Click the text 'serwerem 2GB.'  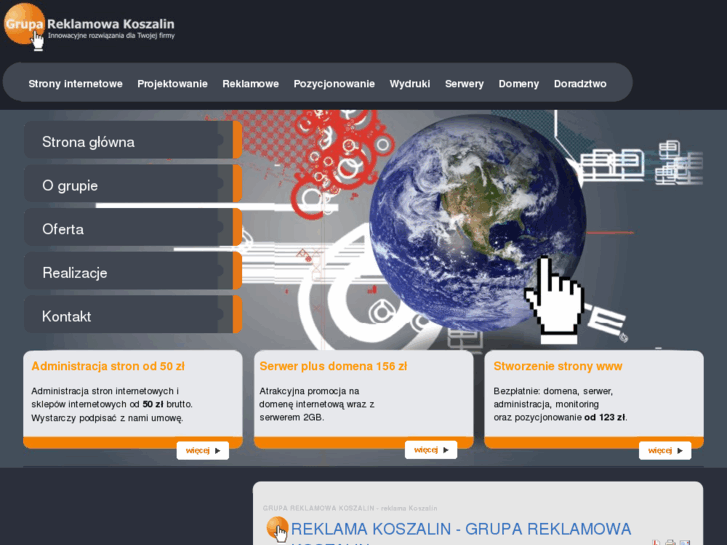[292, 417]
